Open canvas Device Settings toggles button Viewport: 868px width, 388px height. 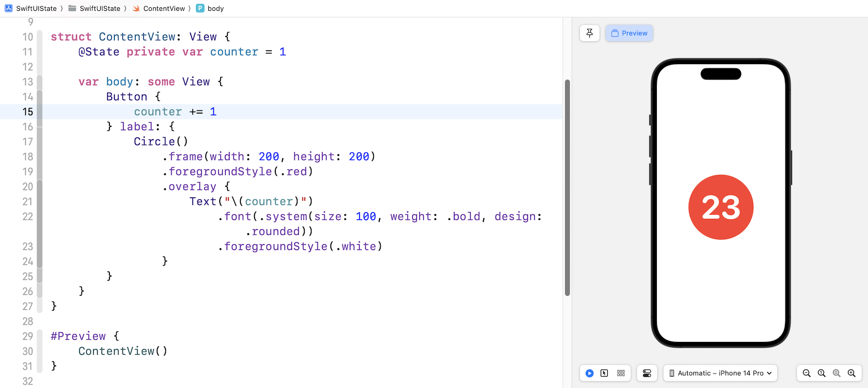pos(647,373)
